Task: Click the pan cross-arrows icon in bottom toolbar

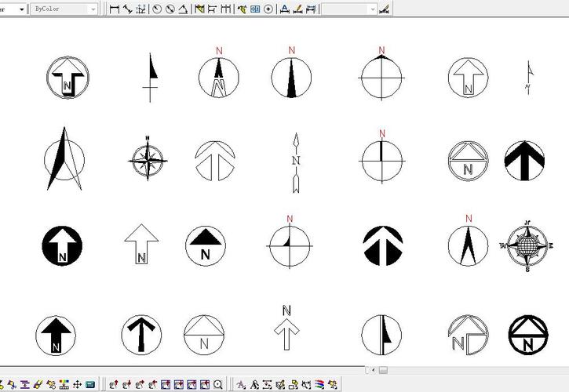Action: point(77,385)
